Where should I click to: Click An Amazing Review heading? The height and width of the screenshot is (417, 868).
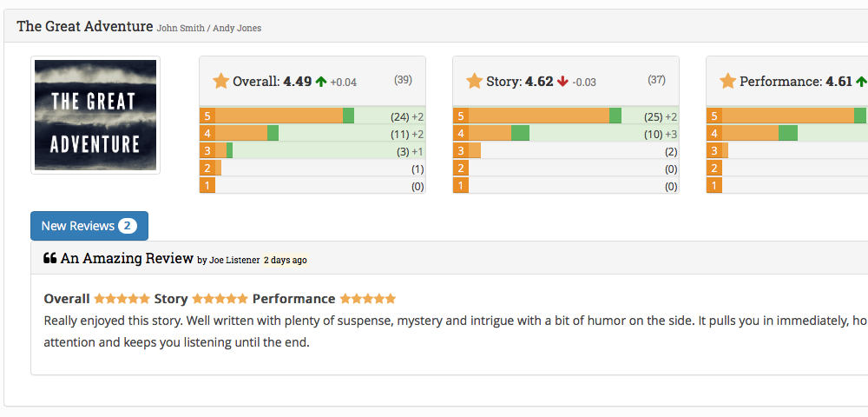[x=127, y=258]
